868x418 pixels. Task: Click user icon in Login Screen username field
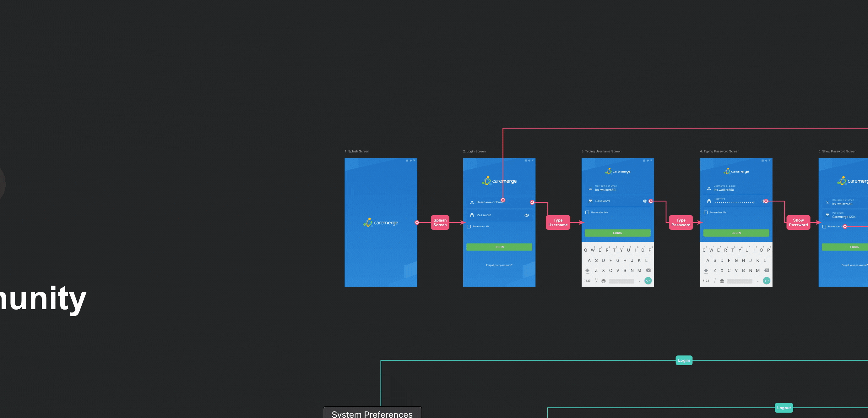point(472,202)
